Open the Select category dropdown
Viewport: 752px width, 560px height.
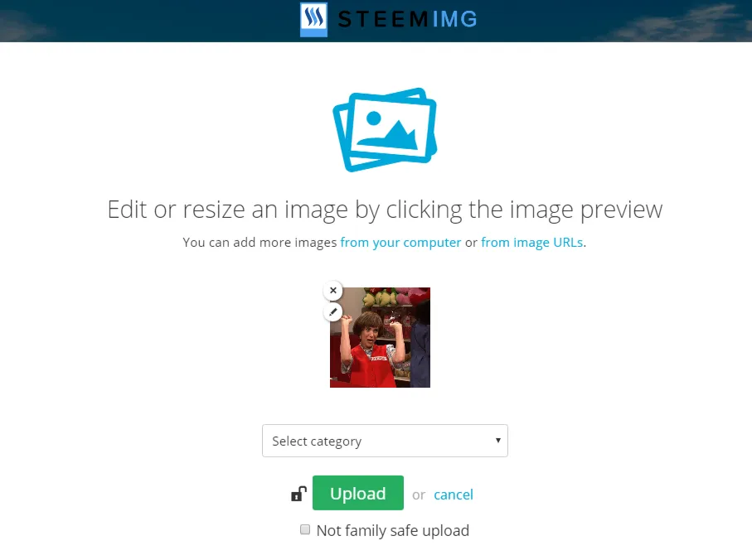[385, 441]
